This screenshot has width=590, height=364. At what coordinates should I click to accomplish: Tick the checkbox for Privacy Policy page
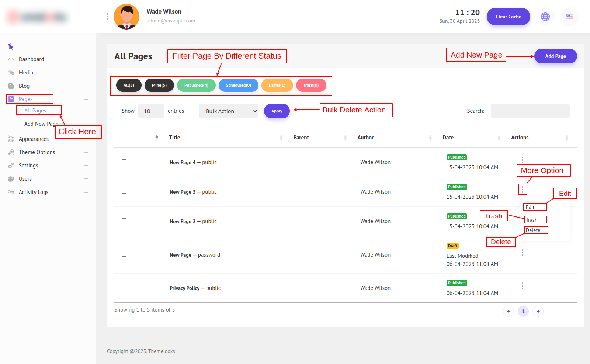click(x=124, y=288)
